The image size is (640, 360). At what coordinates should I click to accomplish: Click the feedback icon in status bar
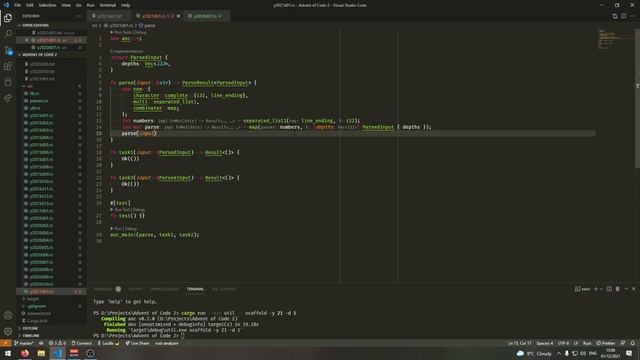[623, 343]
